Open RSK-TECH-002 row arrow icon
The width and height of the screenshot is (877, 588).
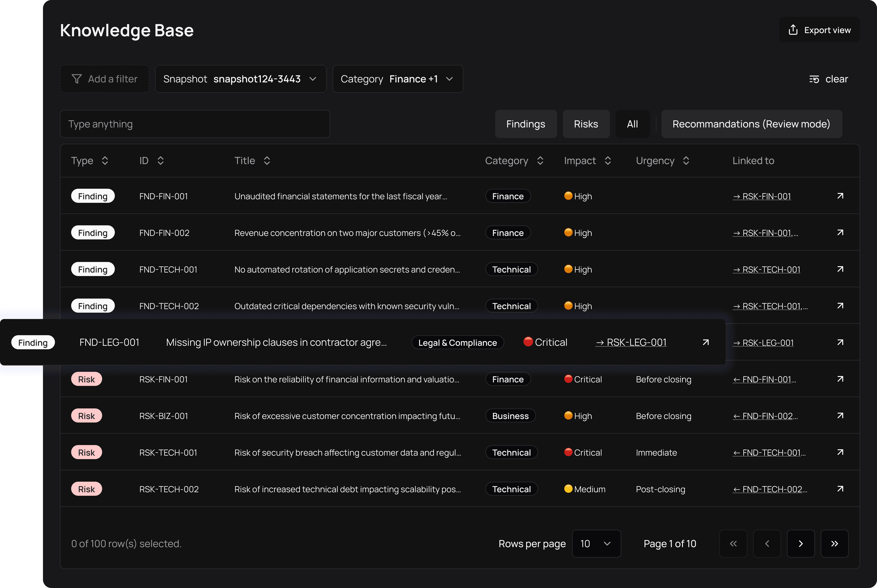(840, 489)
